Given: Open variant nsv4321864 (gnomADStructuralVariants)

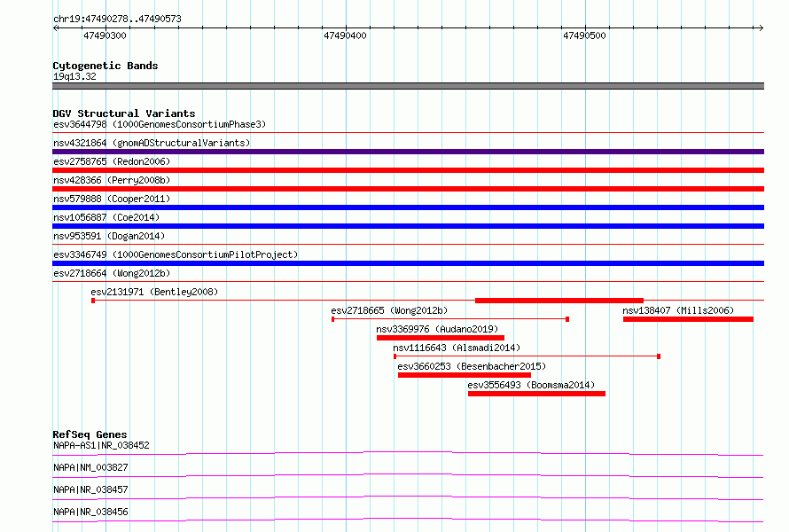Looking at the screenshot, I should click(x=152, y=143).
